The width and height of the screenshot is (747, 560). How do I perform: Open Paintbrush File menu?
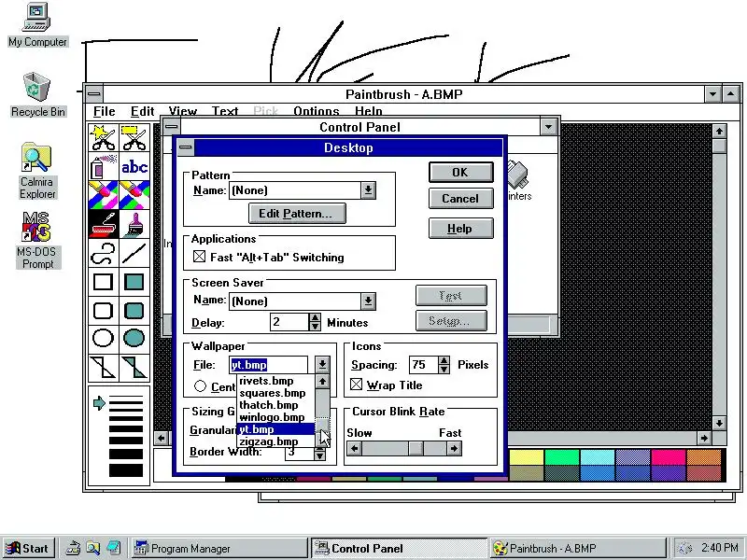click(105, 111)
